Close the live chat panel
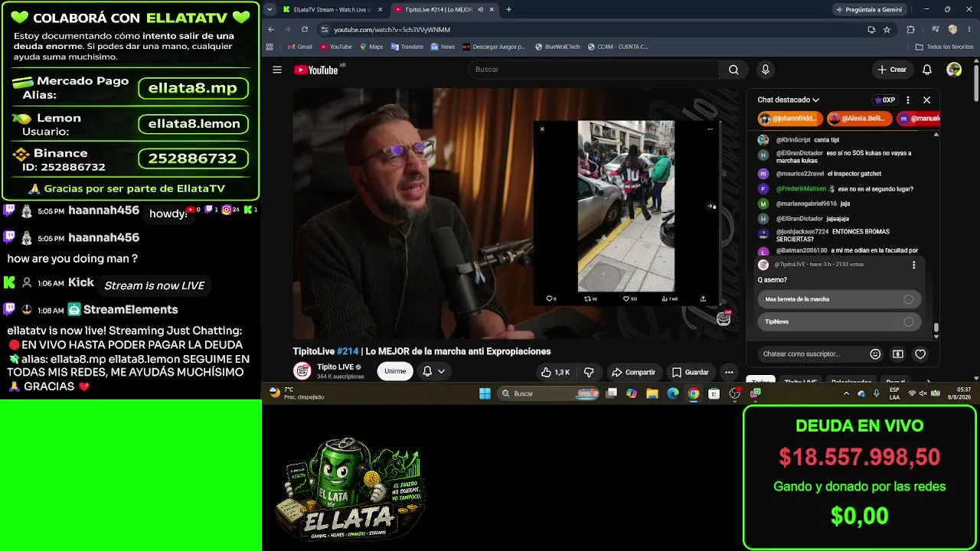980x551 pixels. pyautogui.click(x=926, y=100)
